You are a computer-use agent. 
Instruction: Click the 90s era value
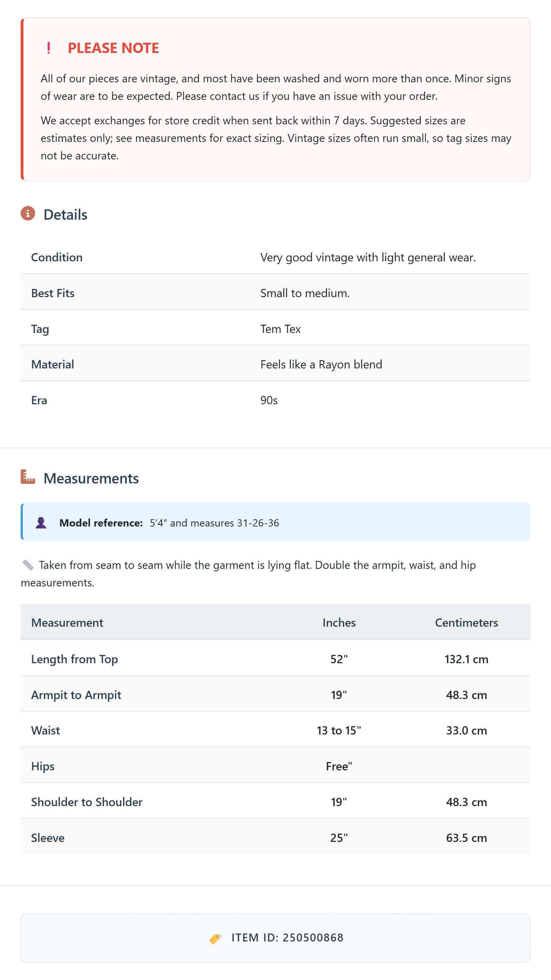tap(269, 400)
